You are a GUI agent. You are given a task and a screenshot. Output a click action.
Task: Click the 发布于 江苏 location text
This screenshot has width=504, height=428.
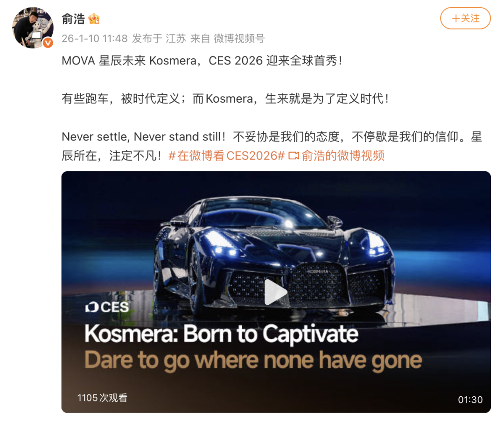(159, 39)
